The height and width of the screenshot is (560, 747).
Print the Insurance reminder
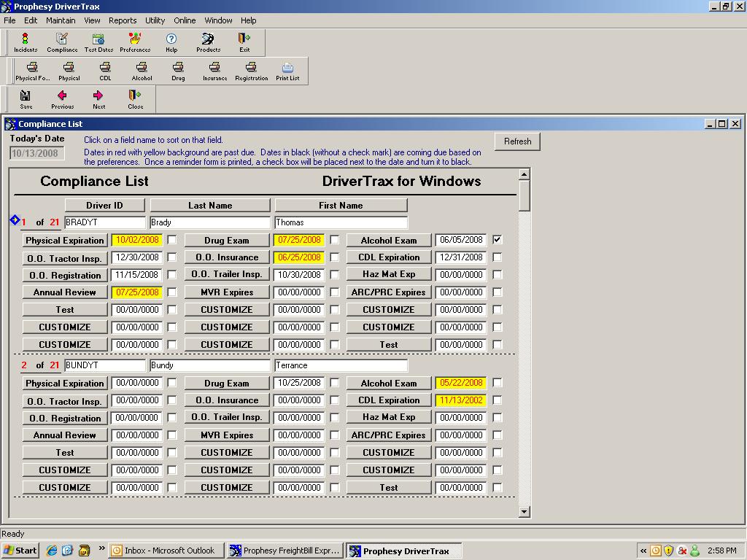point(215,71)
